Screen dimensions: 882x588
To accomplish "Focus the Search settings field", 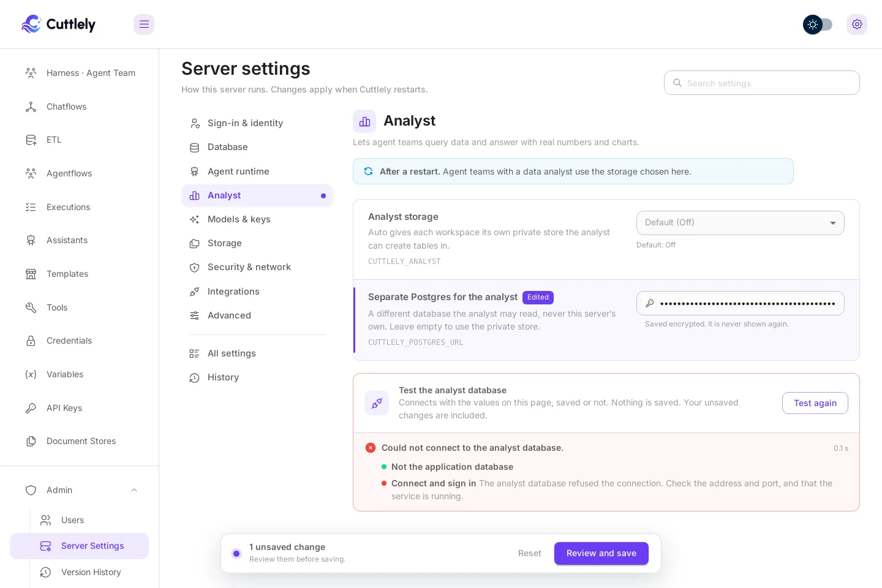I will coord(762,83).
